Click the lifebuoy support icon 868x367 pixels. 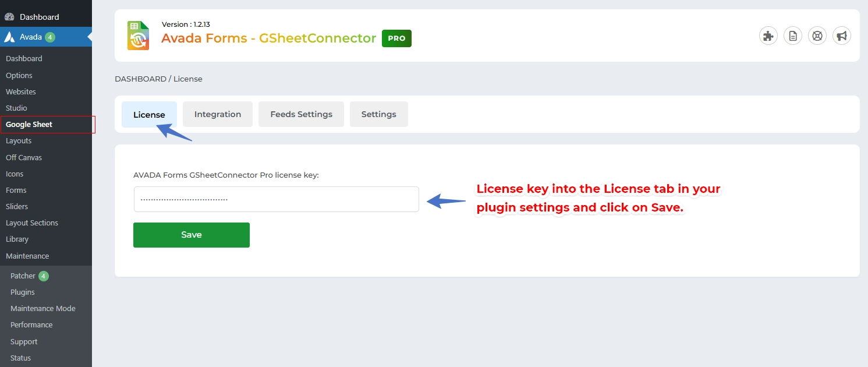point(817,36)
